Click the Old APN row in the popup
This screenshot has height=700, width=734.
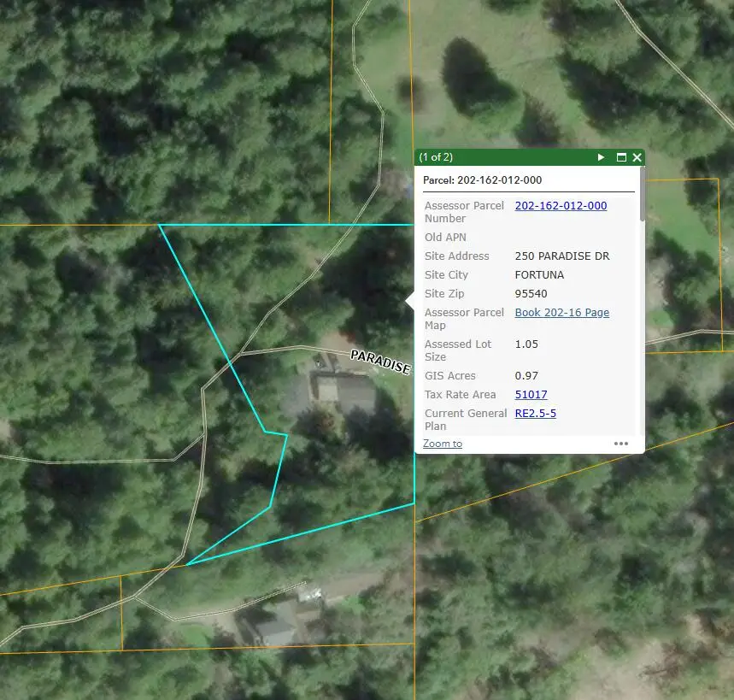coord(445,237)
